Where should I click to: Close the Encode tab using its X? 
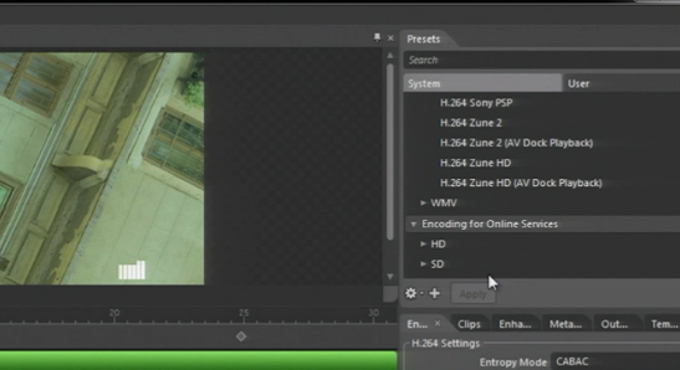click(x=438, y=323)
